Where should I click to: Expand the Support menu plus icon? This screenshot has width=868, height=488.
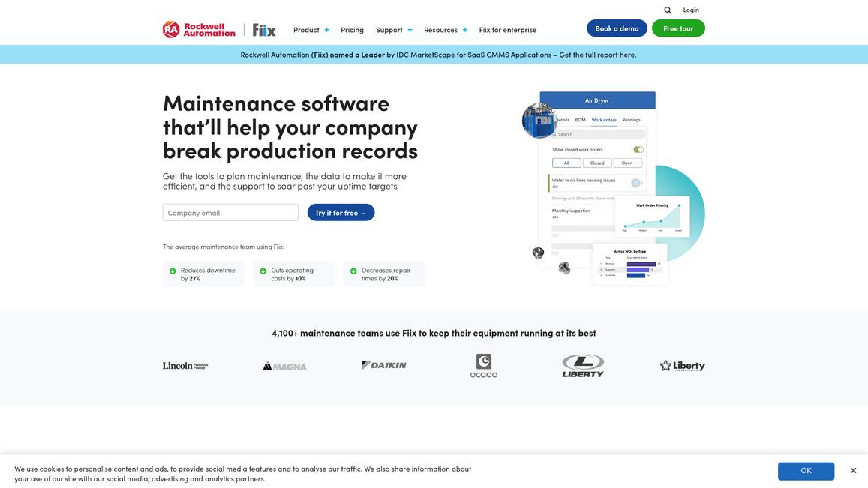click(410, 30)
